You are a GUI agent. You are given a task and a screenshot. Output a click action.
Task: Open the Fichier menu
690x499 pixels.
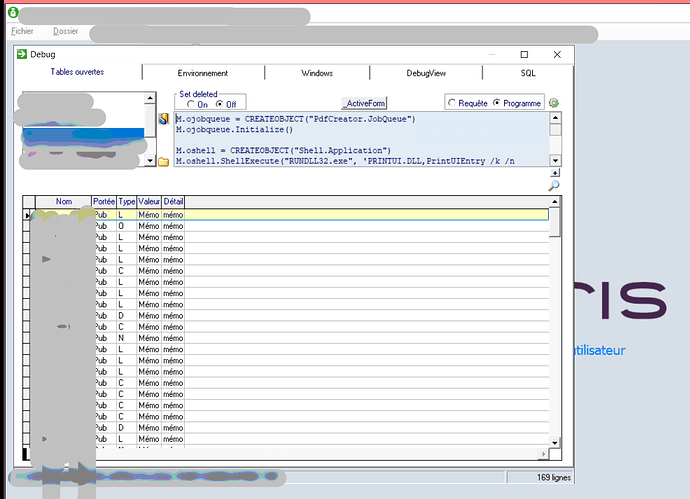(22, 31)
